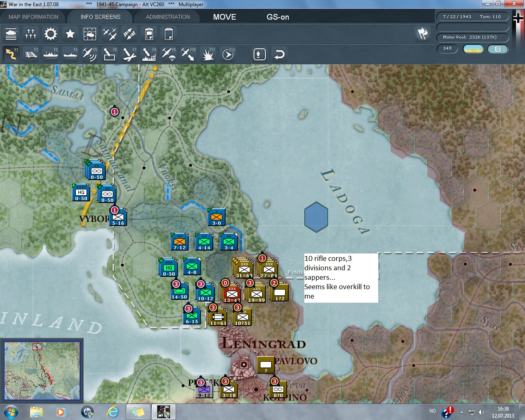525x420 pixels.
Task: Click the wheat field weather indicator
Action: click(473, 49)
